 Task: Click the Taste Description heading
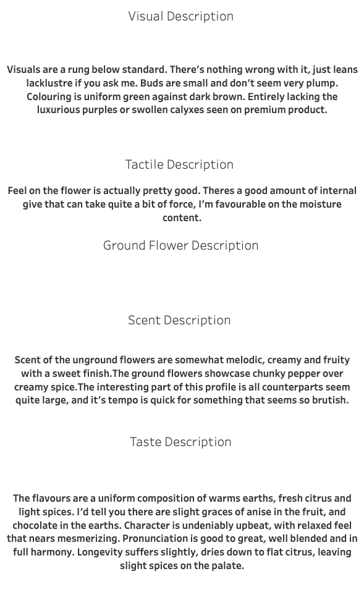click(x=180, y=442)
